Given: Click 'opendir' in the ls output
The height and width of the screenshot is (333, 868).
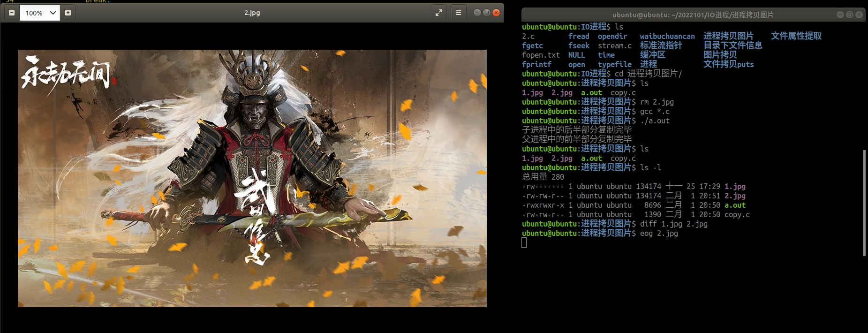Looking at the screenshot, I should (x=612, y=36).
